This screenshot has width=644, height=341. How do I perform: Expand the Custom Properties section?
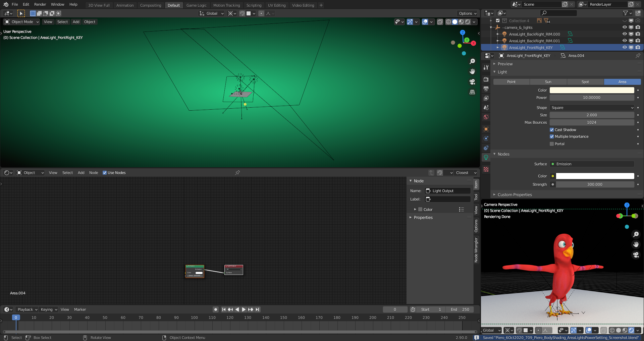click(515, 194)
